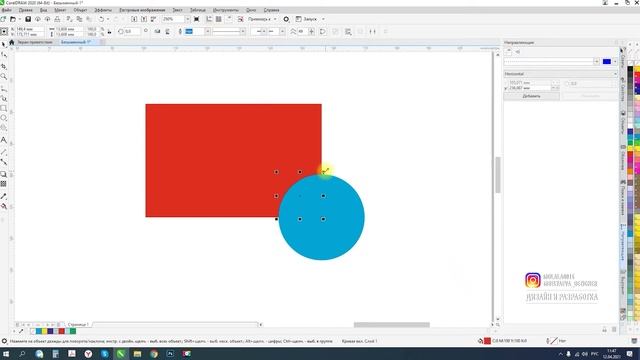Click the Instagram logo icon
Image resolution: width=640 pixels, height=360 pixels.
(533, 280)
